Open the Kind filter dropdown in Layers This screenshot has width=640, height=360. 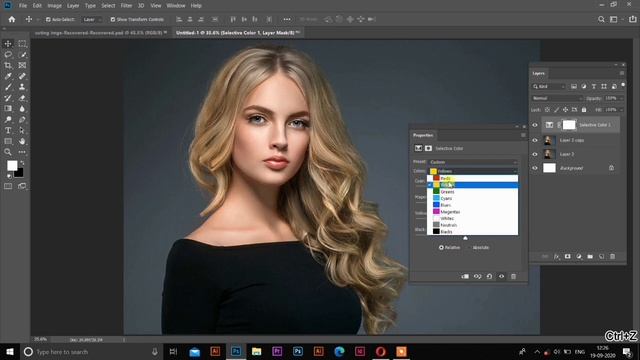[x=549, y=87]
